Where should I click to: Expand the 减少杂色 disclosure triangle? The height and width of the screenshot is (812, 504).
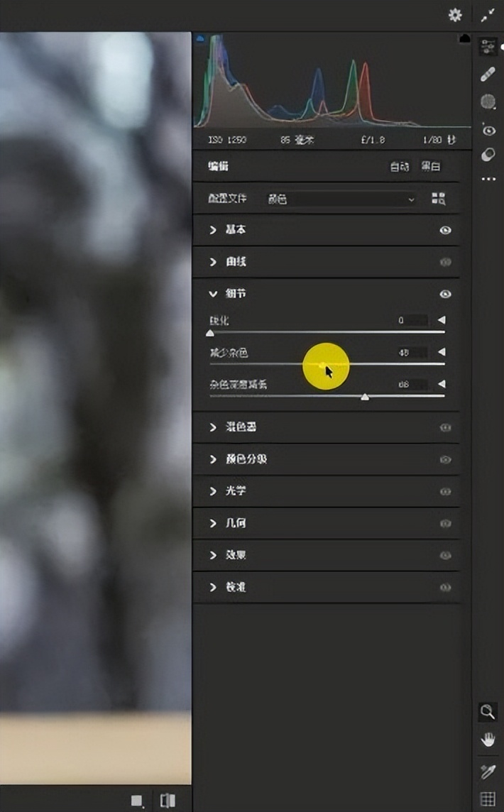pos(442,352)
